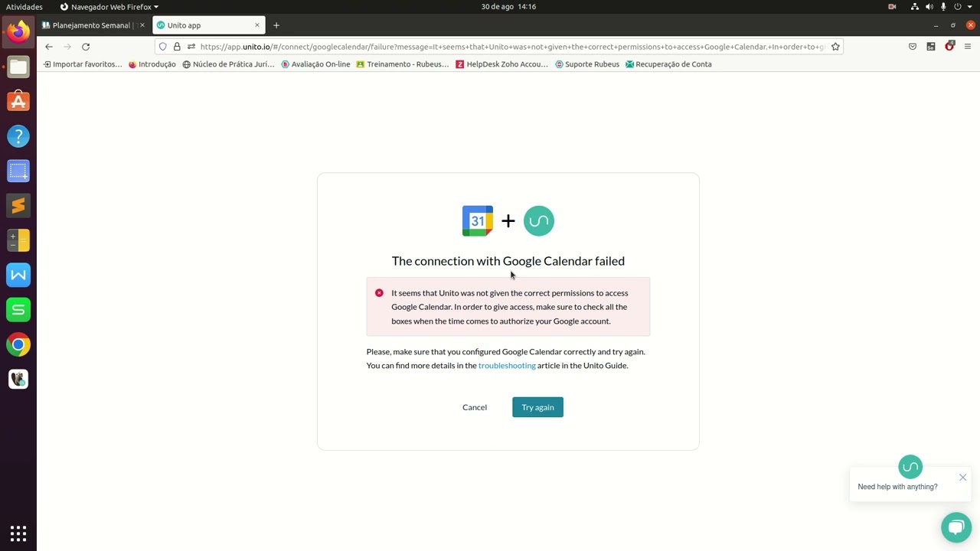The width and height of the screenshot is (980, 551).
Task: Open the Calculator from the dock
Action: click(x=18, y=240)
